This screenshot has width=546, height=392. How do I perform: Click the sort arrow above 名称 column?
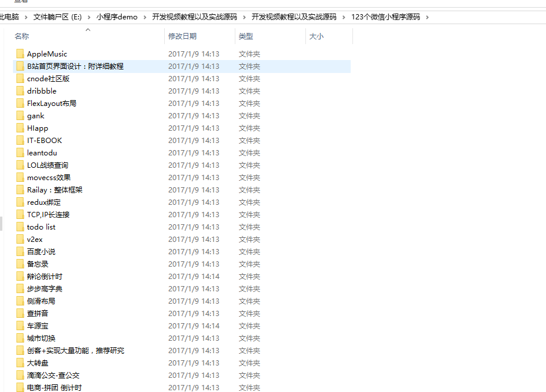(88, 29)
